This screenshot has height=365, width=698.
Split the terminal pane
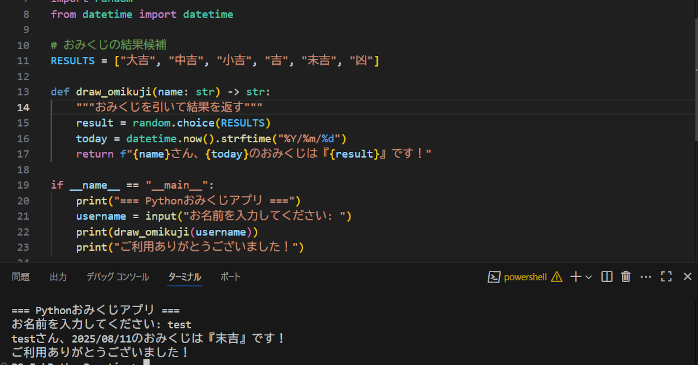[607, 277]
